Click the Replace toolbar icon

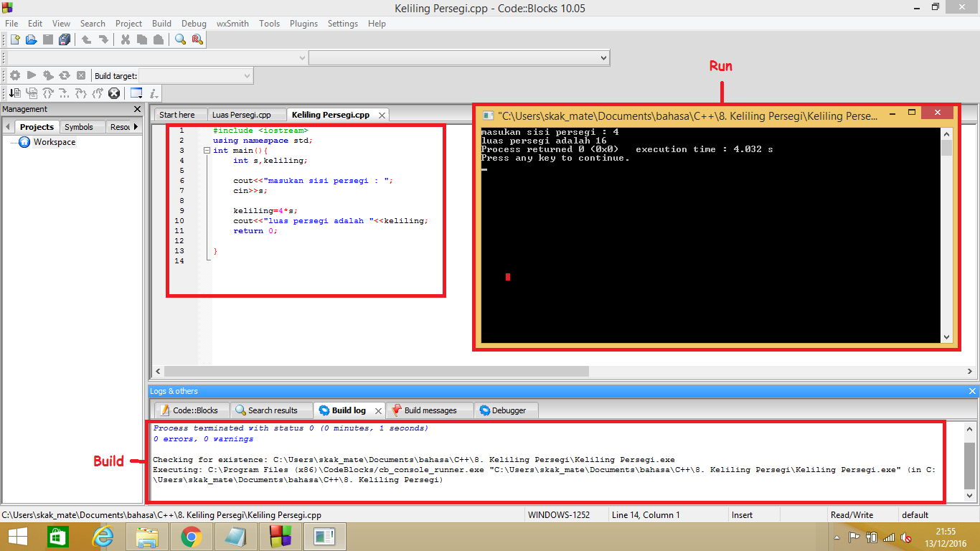(x=196, y=39)
